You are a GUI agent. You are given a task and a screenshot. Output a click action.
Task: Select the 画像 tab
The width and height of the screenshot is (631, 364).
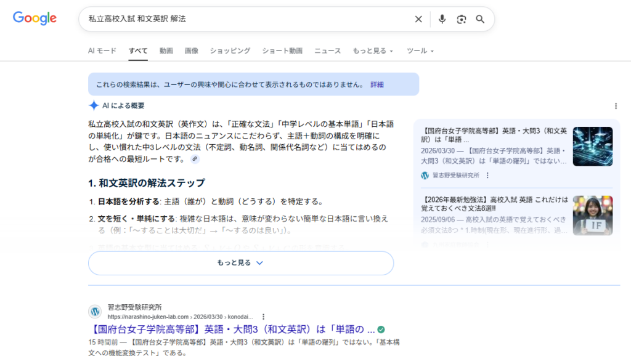point(191,51)
